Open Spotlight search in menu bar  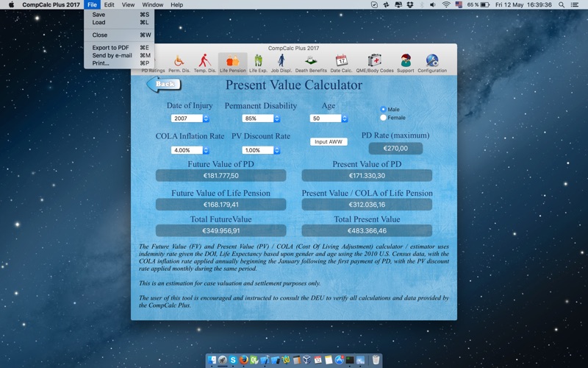[562, 4]
